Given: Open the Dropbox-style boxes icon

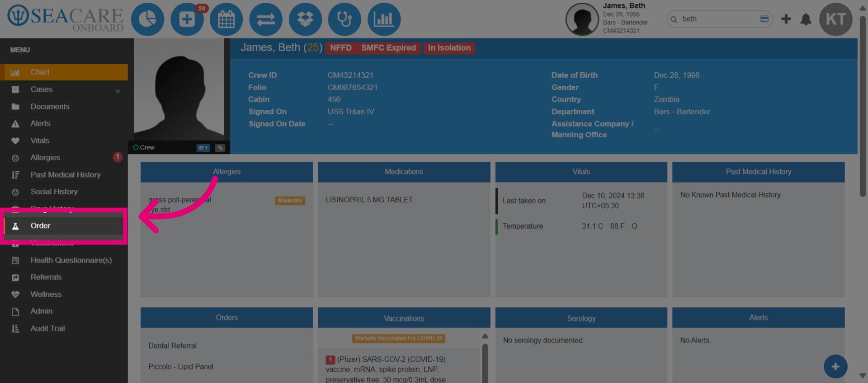Looking at the screenshot, I should coord(305,19).
